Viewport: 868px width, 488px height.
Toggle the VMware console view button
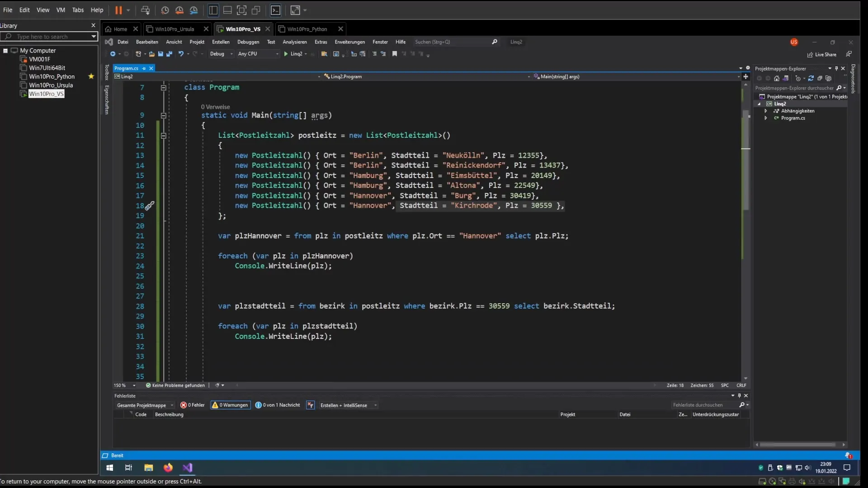point(276,10)
